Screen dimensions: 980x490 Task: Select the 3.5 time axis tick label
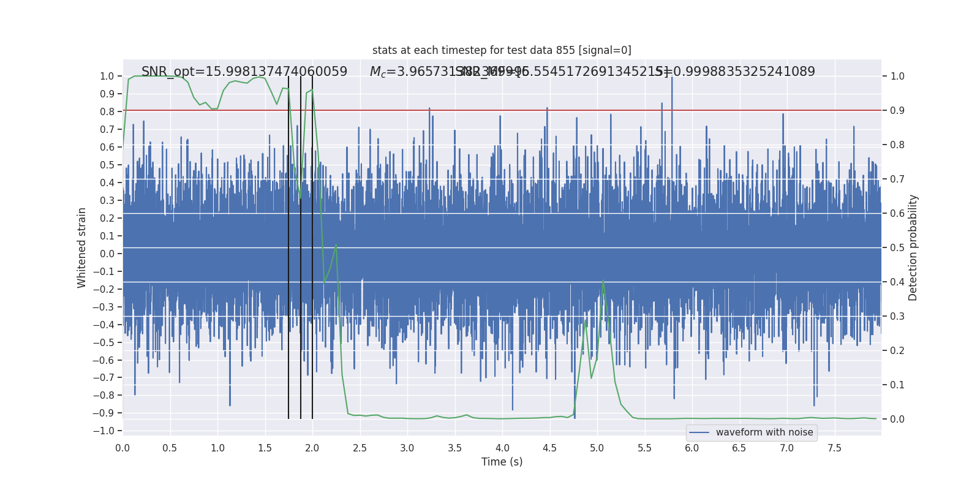[x=455, y=448]
